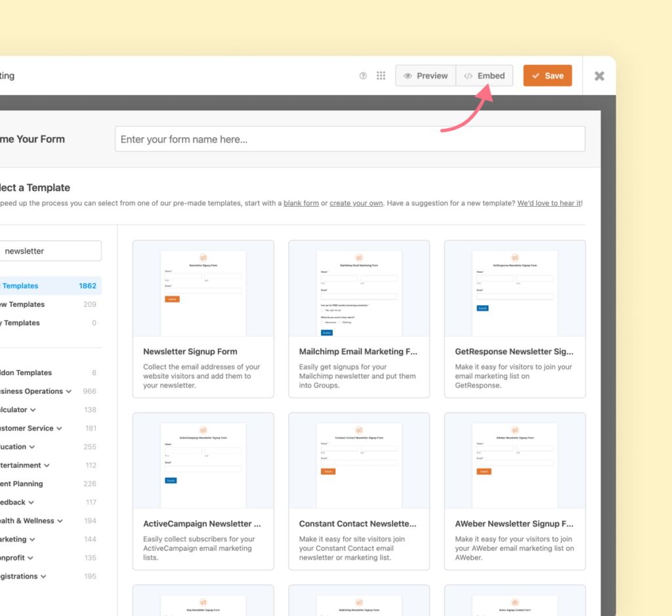Follow the create your own link

[356, 203]
